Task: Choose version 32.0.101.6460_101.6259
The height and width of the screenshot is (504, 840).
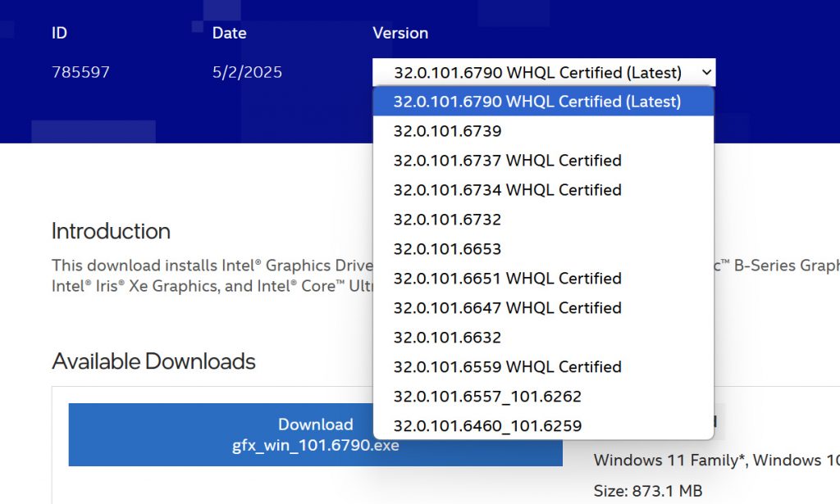Action: [x=543, y=425]
